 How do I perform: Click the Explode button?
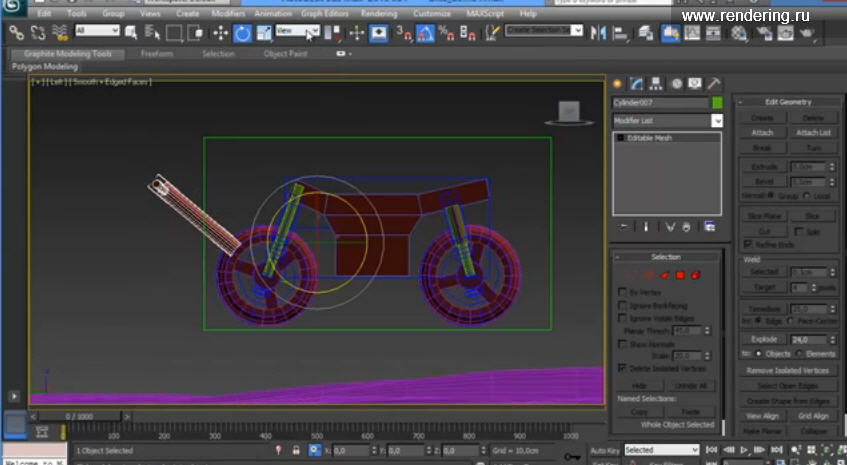764,340
